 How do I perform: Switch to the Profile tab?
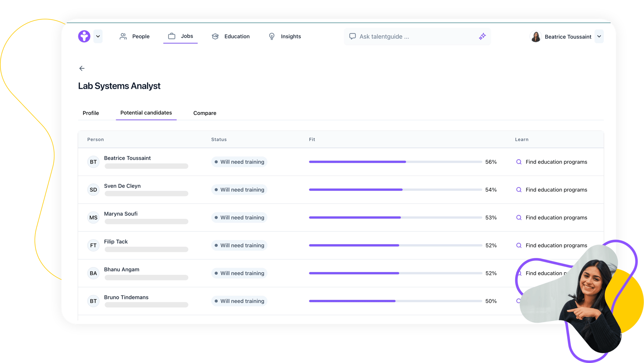[x=91, y=113]
